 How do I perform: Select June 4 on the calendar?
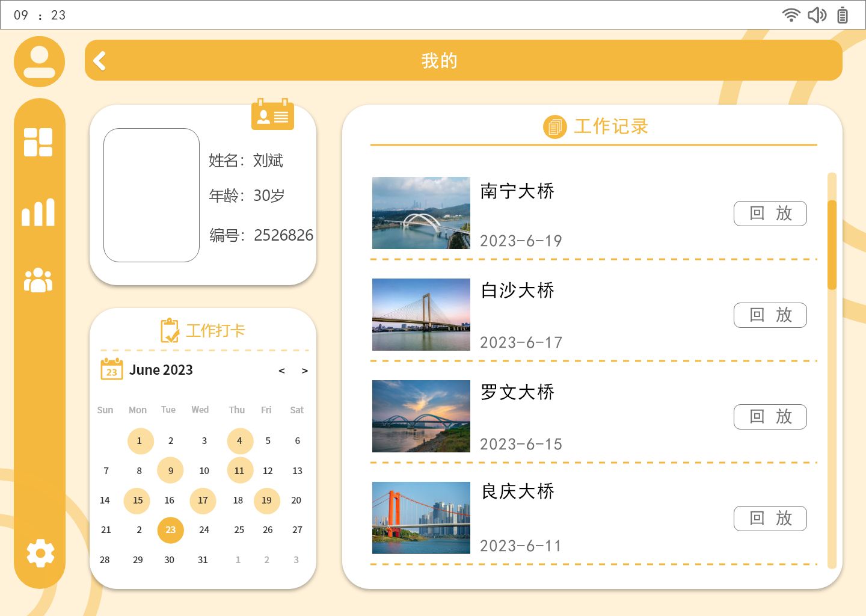(x=240, y=441)
